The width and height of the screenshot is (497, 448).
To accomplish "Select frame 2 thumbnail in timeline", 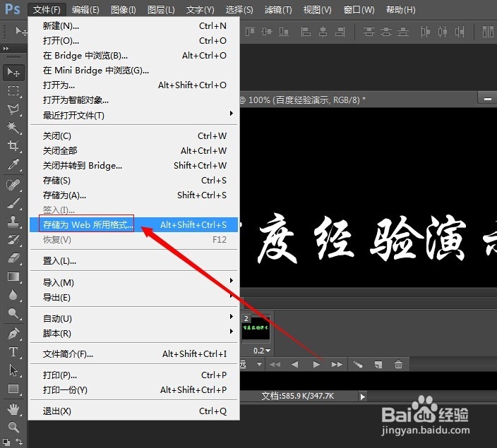I will [256, 328].
